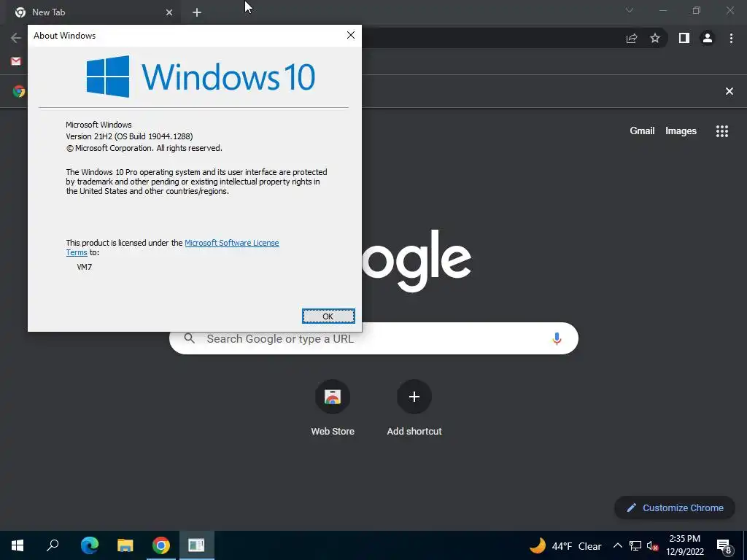747x560 pixels.
Task: Show hidden system tray icons
Action: pyautogui.click(x=617, y=545)
